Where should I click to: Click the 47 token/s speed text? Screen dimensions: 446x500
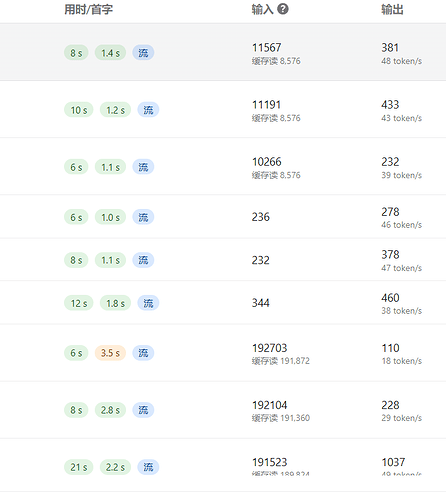(x=401, y=268)
